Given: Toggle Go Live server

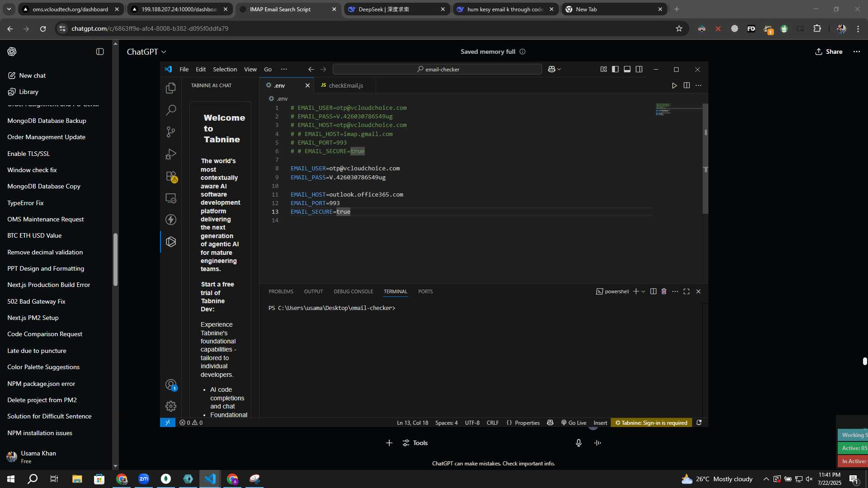Looking at the screenshot, I should point(574,422).
